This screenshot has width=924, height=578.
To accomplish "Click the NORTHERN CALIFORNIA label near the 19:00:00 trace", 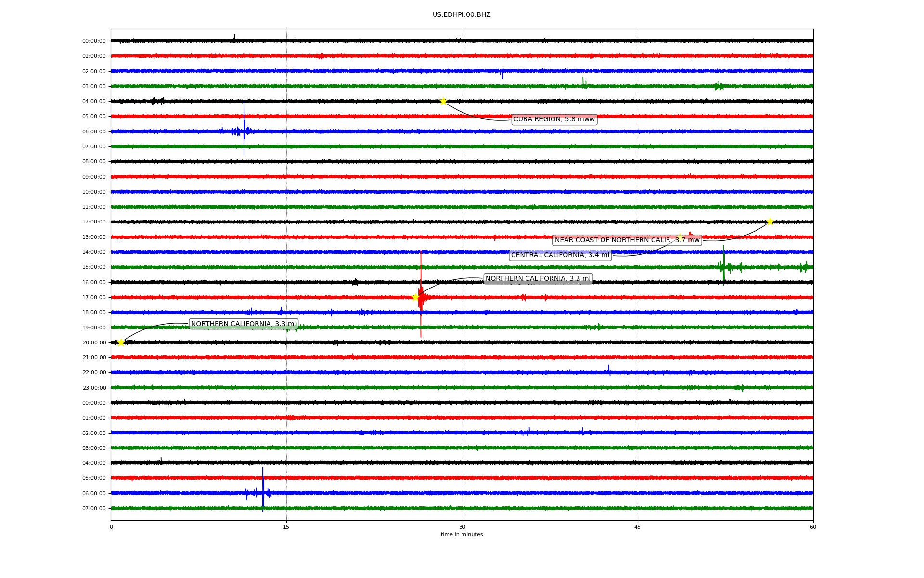I will click(244, 324).
